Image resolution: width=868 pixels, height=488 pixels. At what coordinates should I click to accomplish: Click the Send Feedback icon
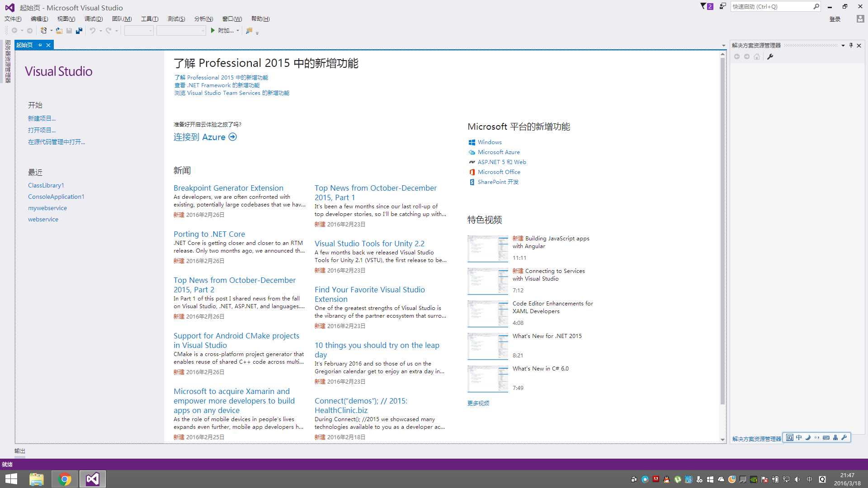click(722, 6)
